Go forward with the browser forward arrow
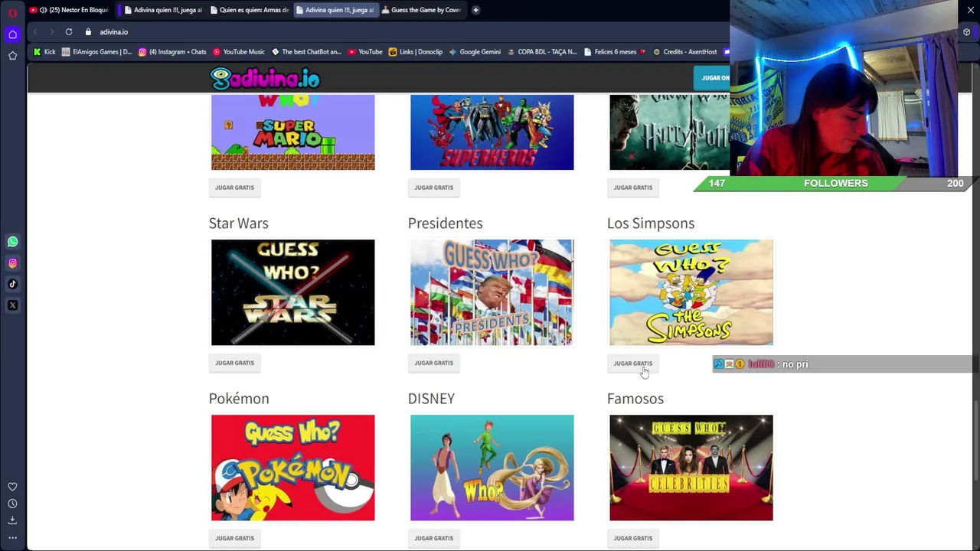 (x=51, y=32)
